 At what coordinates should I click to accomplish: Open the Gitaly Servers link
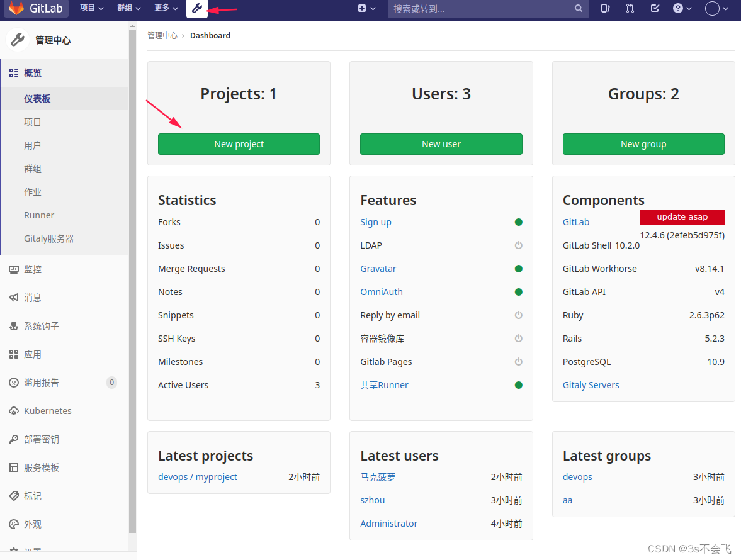click(591, 385)
